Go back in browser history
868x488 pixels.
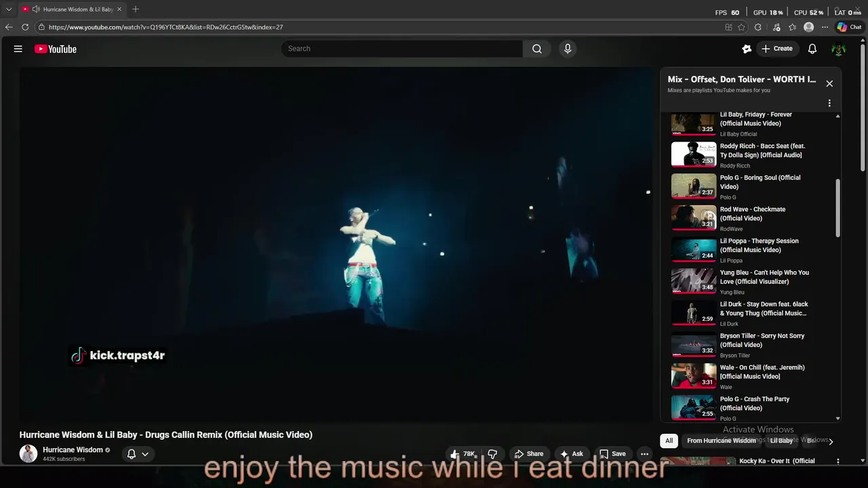(x=9, y=27)
